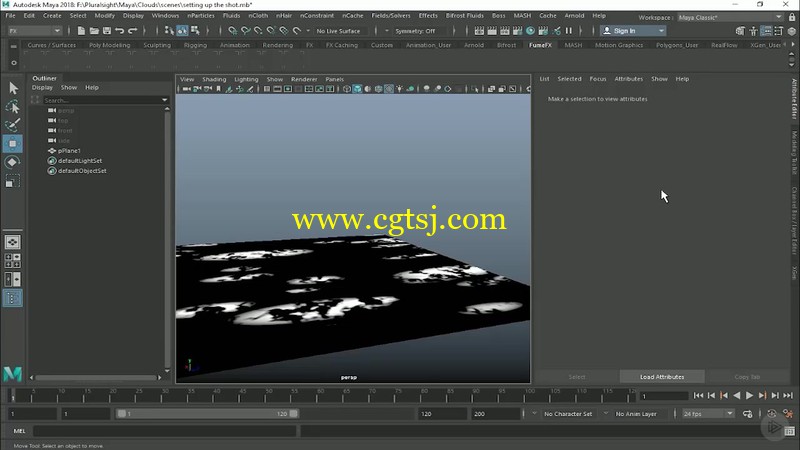Image resolution: width=800 pixels, height=450 pixels.
Task: Open the 24 fps frame rate dropdown
Action: pos(708,414)
